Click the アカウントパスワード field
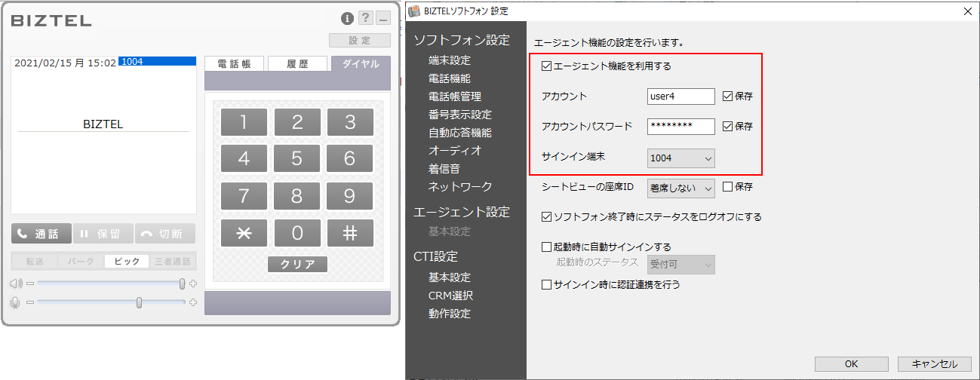Viewport: 980px width, 380px height. tap(681, 127)
